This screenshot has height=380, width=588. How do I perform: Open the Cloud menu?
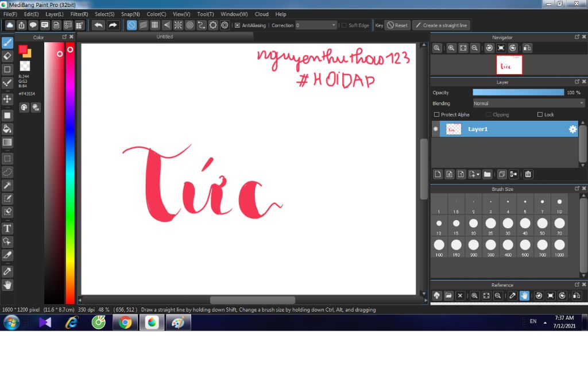[261, 14]
